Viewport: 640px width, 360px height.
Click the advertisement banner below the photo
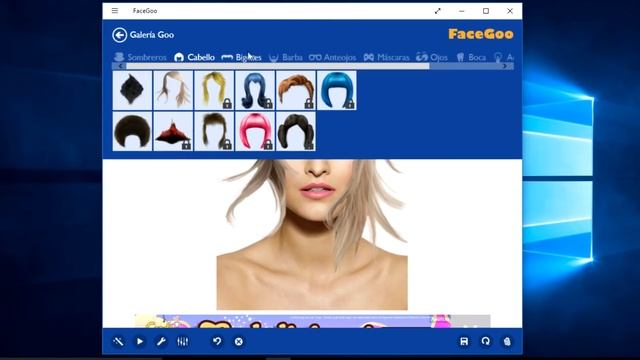coord(312,321)
